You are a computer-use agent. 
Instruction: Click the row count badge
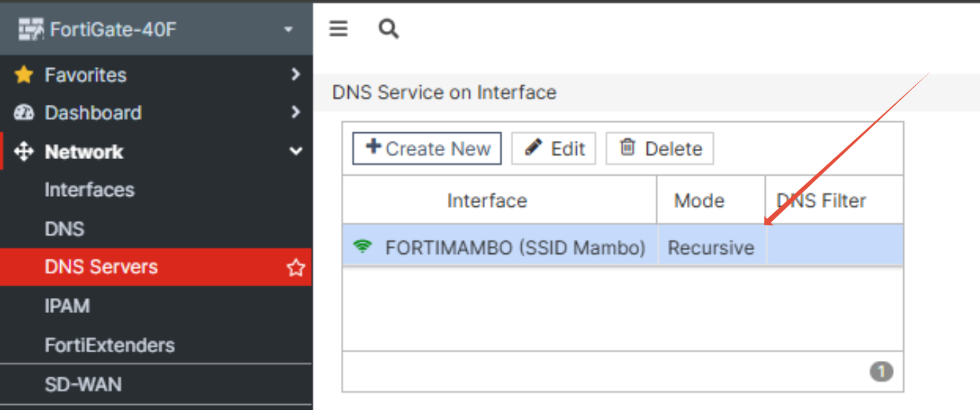(x=882, y=372)
